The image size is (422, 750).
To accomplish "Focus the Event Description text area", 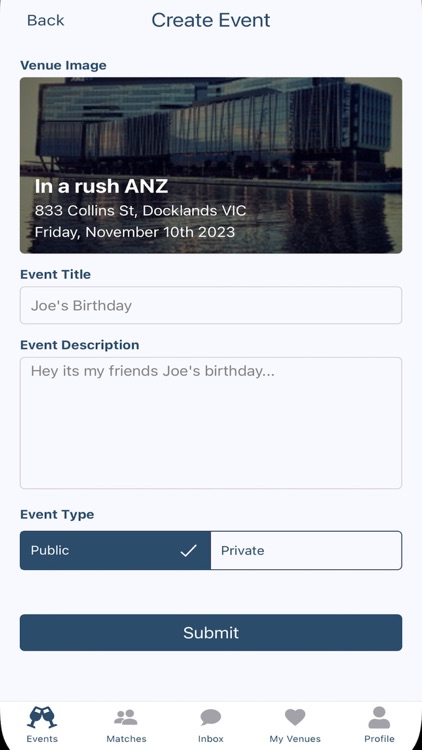I will tap(211, 423).
